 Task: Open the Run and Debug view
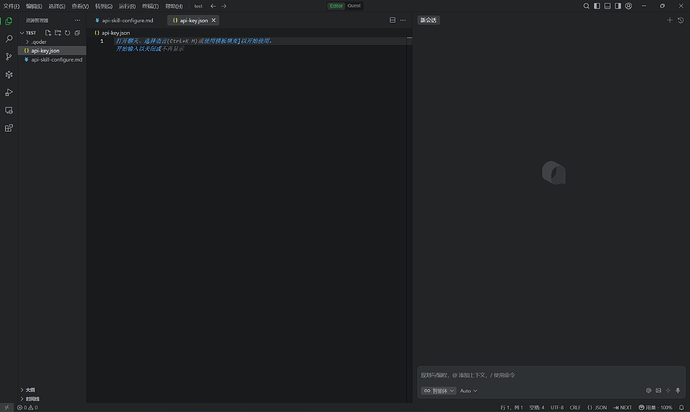(9, 92)
